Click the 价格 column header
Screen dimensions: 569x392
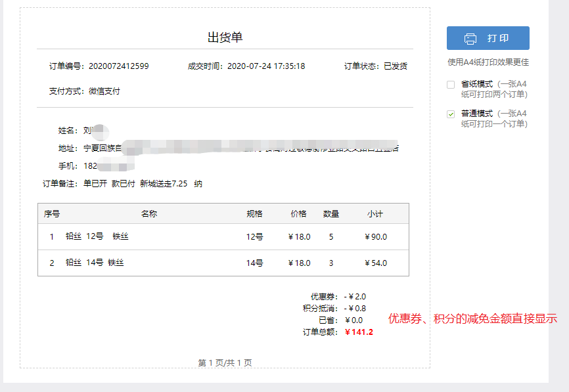coord(299,214)
